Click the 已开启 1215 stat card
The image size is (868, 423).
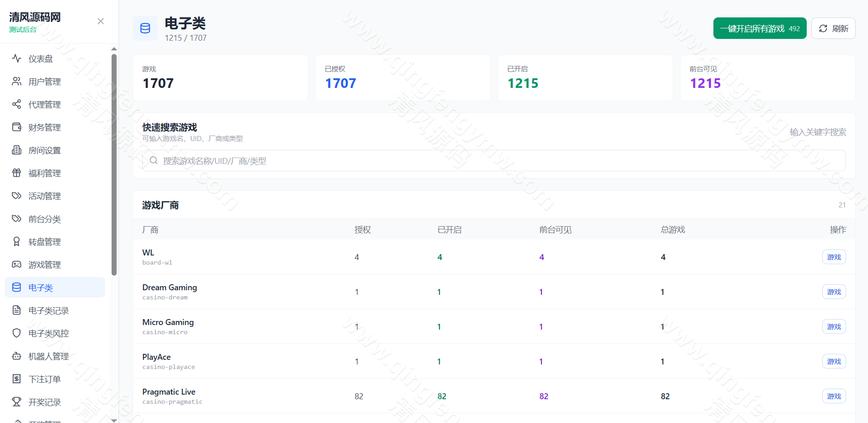click(585, 78)
